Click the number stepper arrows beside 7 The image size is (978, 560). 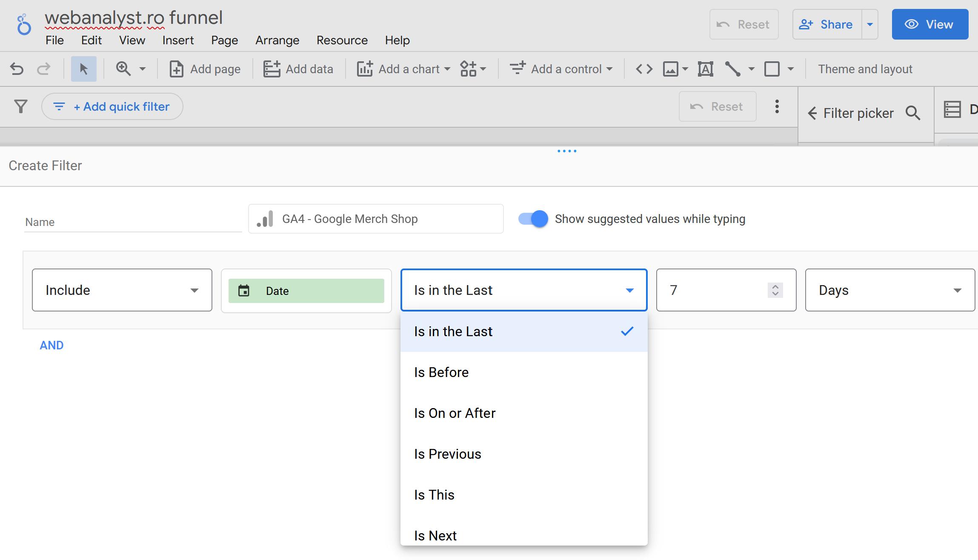775,290
